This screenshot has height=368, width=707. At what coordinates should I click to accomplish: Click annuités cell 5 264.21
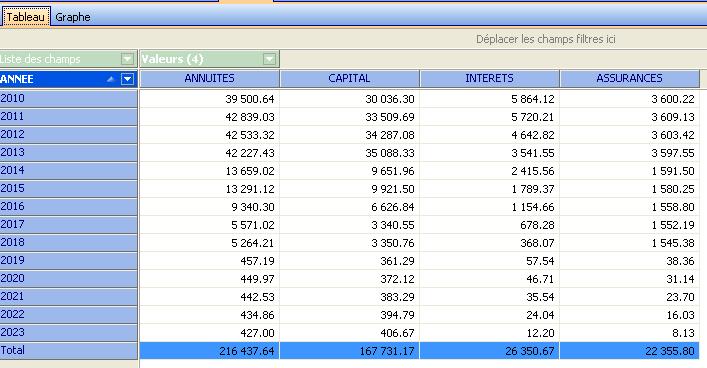coord(210,243)
